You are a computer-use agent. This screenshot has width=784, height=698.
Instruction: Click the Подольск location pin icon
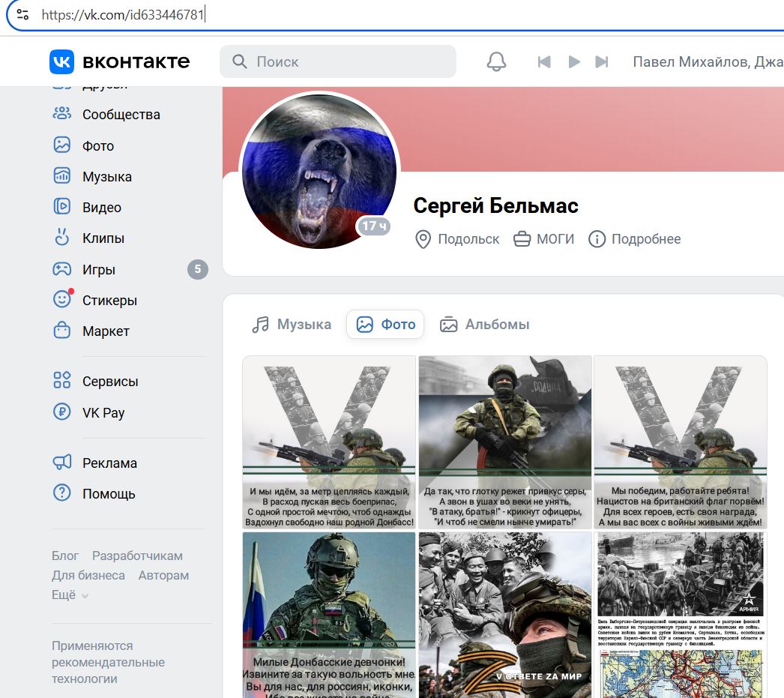click(x=423, y=239)
